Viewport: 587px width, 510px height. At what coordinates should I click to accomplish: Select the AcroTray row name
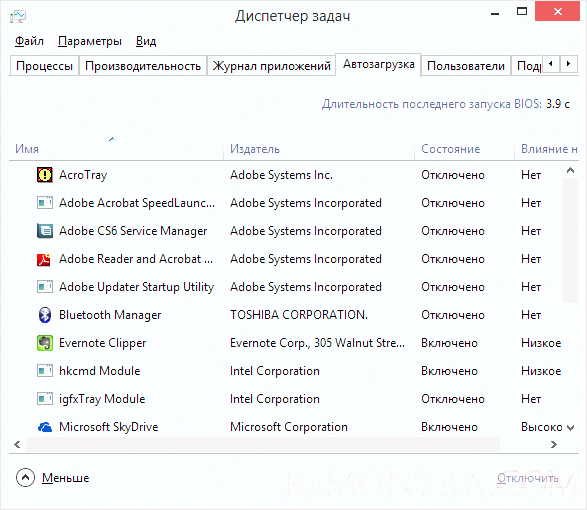point(83,175)
